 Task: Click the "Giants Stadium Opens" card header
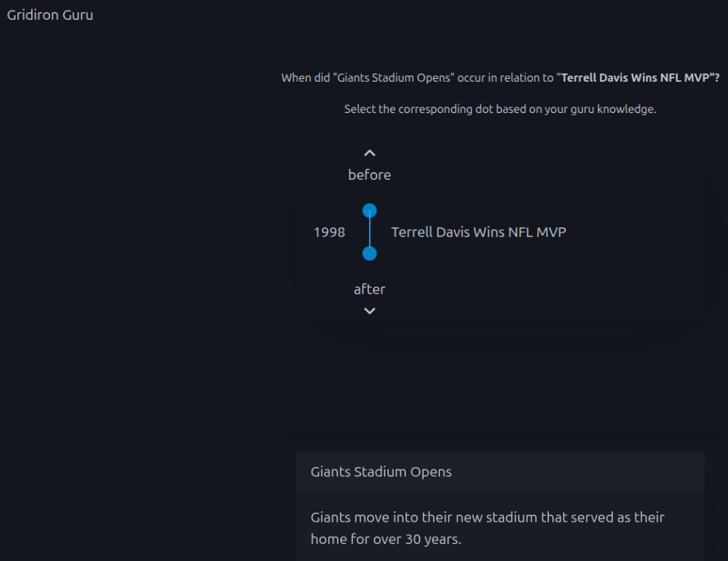coord(381,471)
